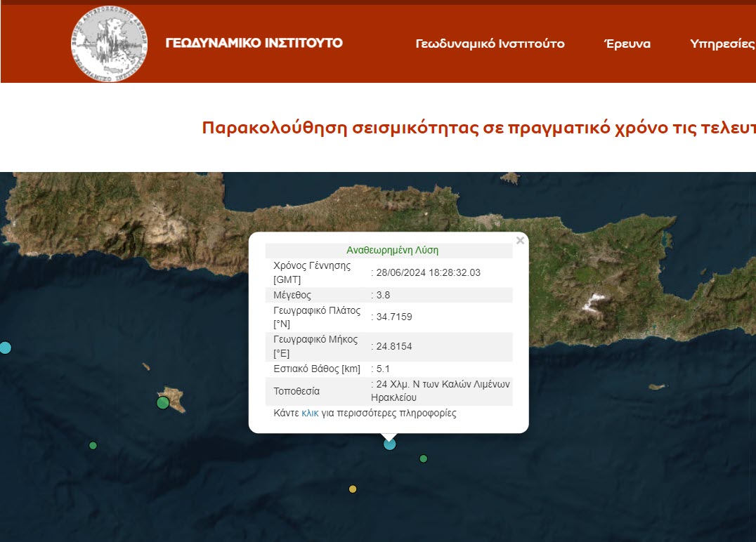
Task: Click the Geodynamic Institute circular logo
Action: 109,44
